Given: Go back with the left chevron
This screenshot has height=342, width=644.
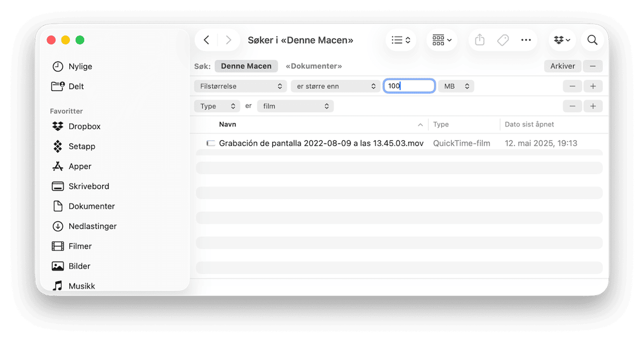Looking at the screenshot, I should point(207,40).
